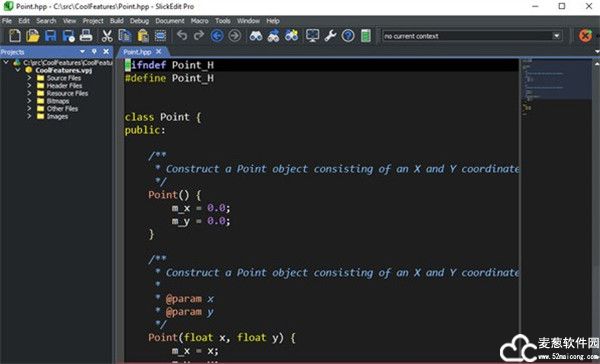Open options with the wrench icon
This screenshot has height=364, width=600.
[x=330, y=36]
